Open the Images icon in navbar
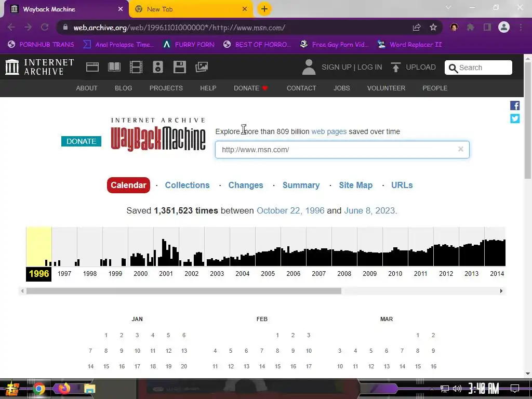 click(x=202, y=67)
